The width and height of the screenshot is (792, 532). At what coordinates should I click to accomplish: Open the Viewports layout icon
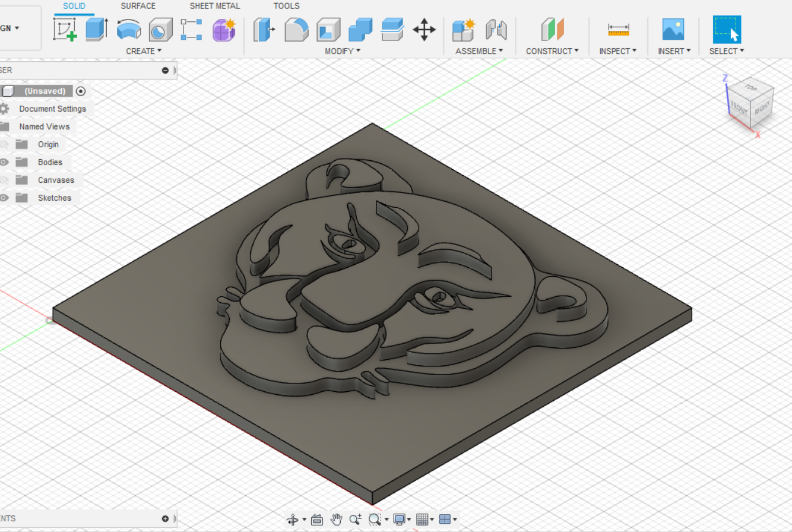pyautogui.click(x=445, y=520)
